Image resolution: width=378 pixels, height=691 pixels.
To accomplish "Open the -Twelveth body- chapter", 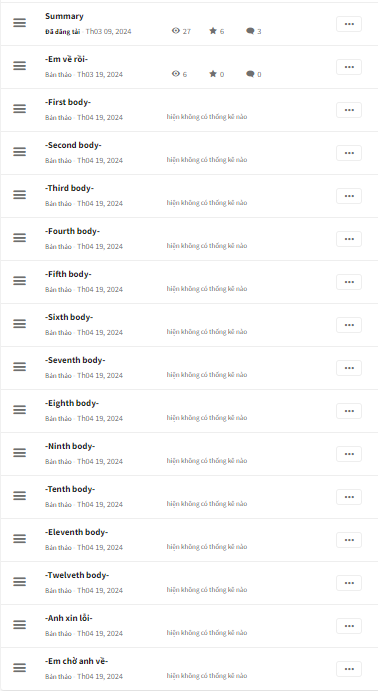I will 77,575.
